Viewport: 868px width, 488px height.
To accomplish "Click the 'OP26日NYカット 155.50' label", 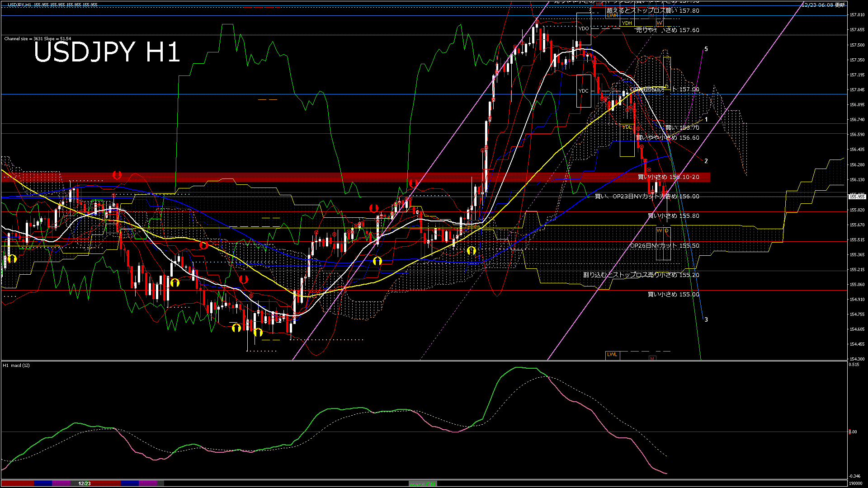I will tap(665, 246).
